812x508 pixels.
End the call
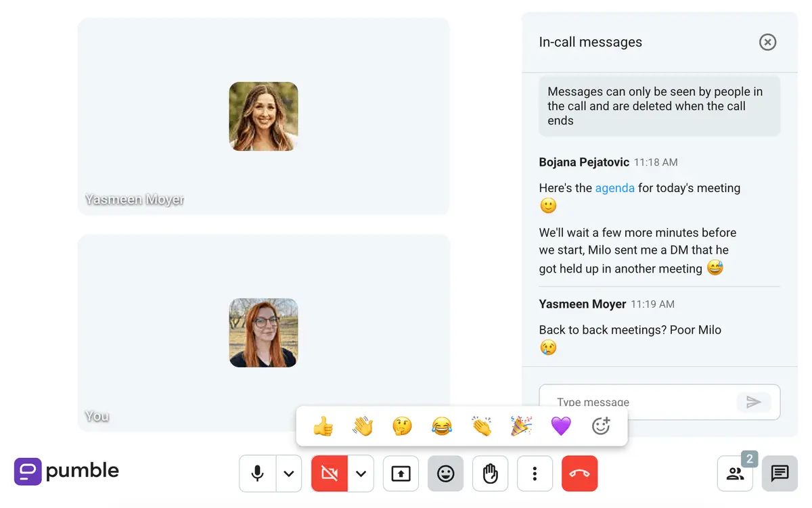coord(579,474)
